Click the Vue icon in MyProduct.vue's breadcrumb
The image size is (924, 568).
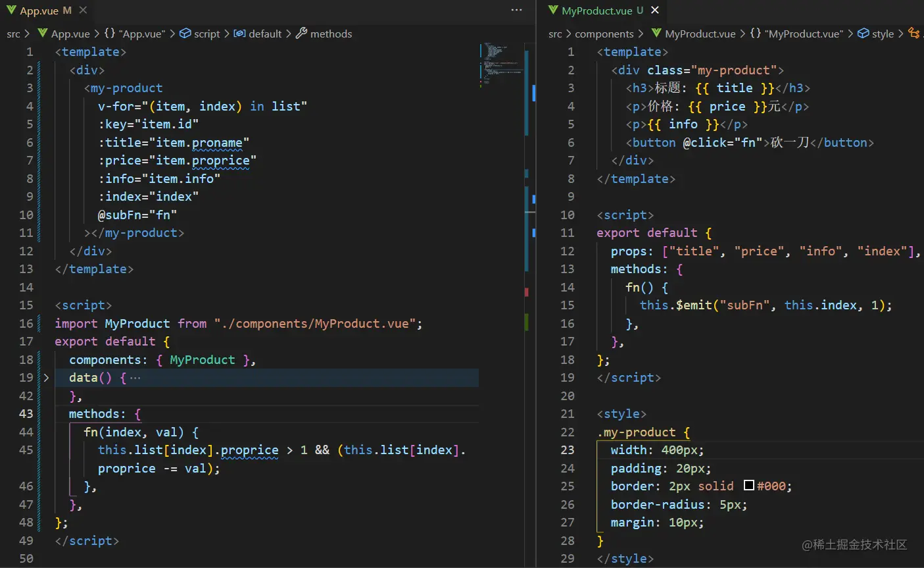tap(656, 34)
